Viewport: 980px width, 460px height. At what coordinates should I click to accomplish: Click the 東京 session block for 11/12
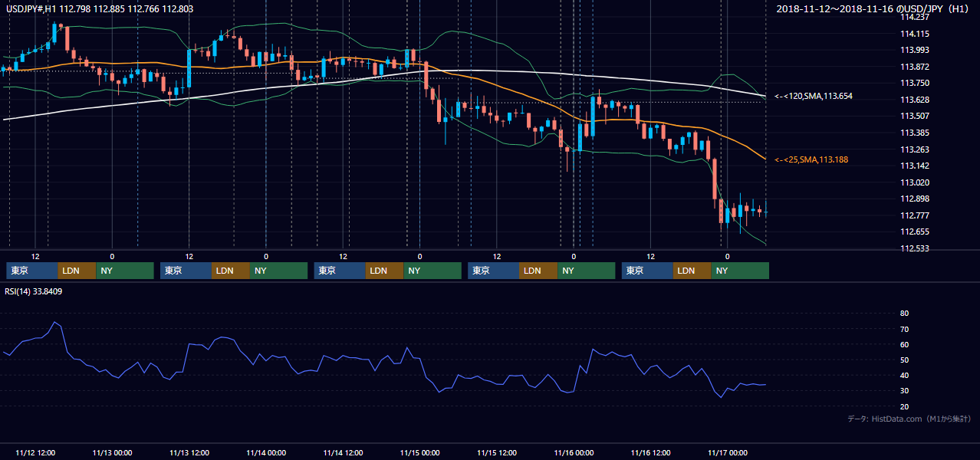click(32, 271)
